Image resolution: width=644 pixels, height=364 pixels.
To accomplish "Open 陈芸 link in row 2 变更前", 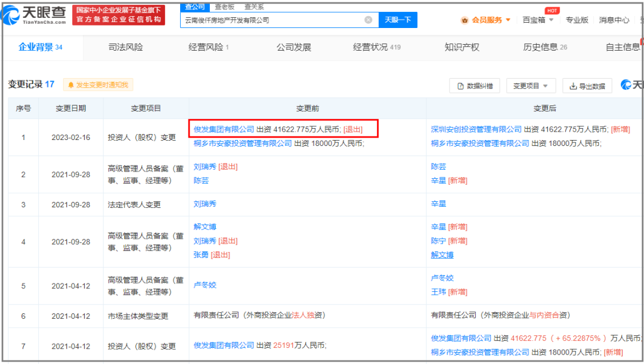I will pos(202,181).
